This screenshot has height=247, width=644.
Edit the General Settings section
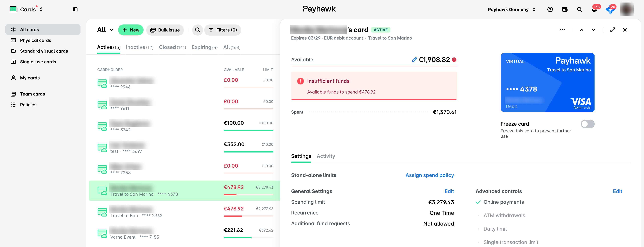449,191
